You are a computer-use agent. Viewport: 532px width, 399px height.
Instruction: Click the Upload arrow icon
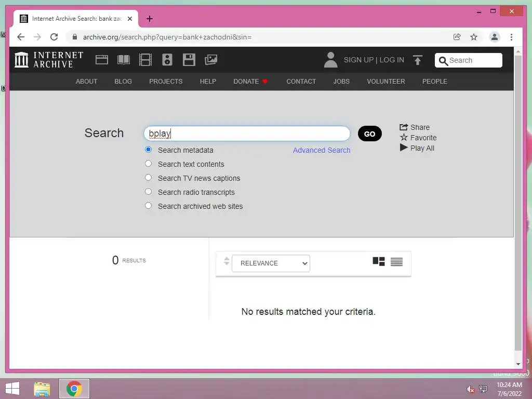[x=418, y=60]
